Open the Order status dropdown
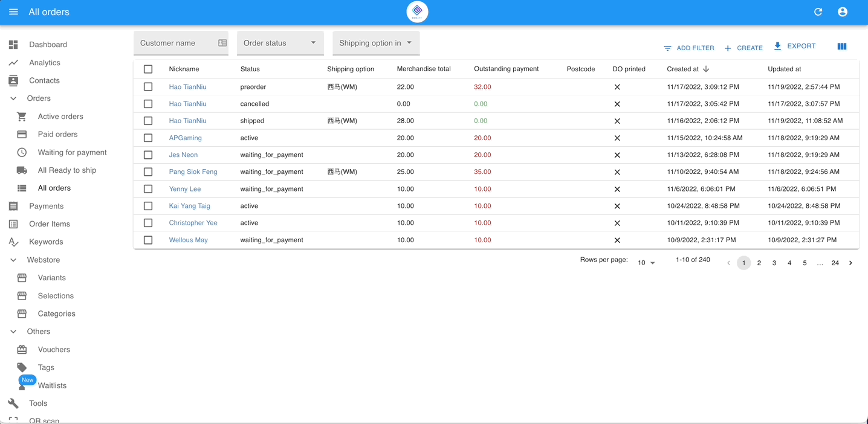 click(x=280, y=42)
